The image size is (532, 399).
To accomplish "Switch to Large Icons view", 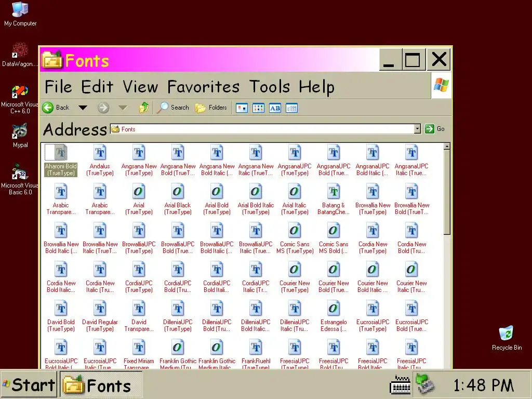I will [242, 108].
